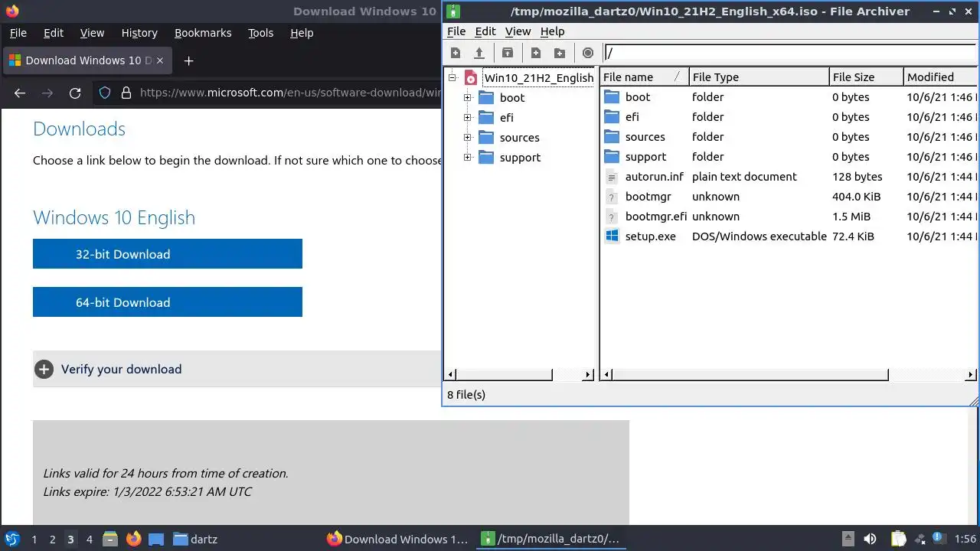Image resolution: width=980 pixels, height=551 pixels.
Task: Click the dartz folder taskbar launcher
Action: 195,539
